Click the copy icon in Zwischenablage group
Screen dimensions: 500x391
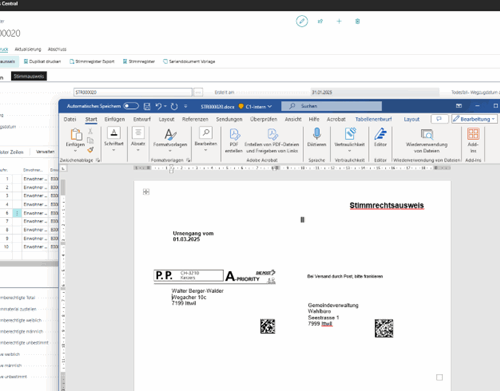(x=90, y=141)
